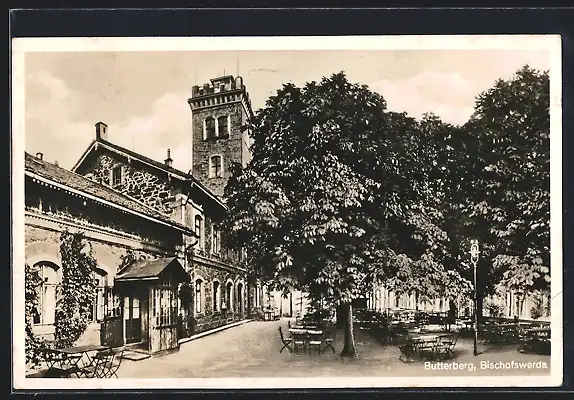This screenshot has height=400, width=574.
Task: Click the arched ground-floor windows of the stone building
Action: point(219,296)
